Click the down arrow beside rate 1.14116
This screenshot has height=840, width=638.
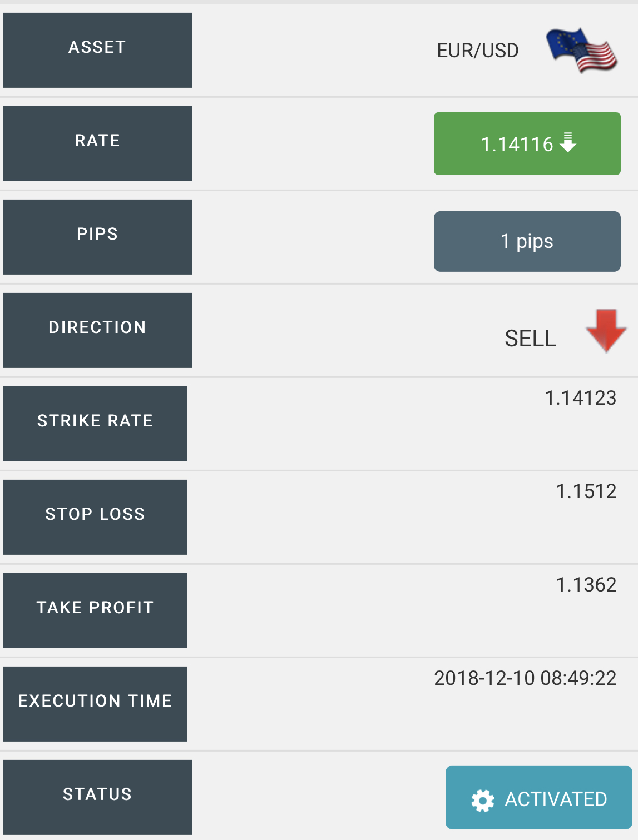coord(568,142)
